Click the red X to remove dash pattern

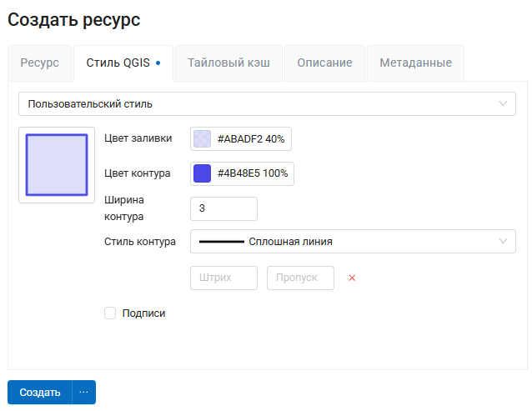point(352,278)
